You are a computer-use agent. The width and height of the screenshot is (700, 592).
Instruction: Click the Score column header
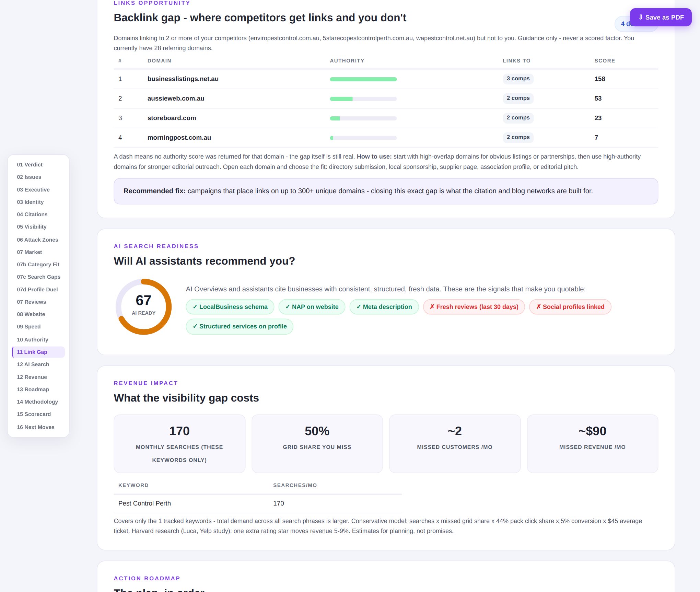pos(605,61)
